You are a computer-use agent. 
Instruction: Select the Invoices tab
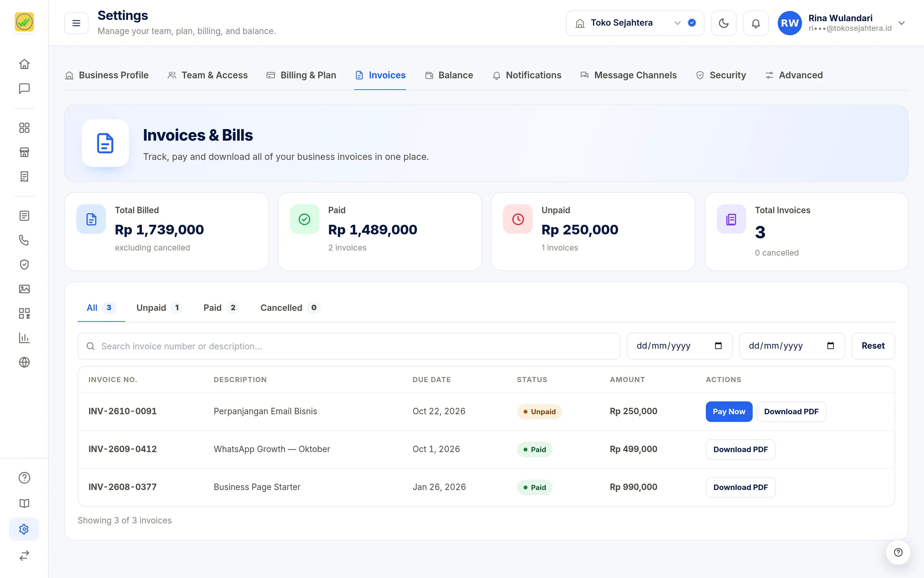(x=380, y=75)
